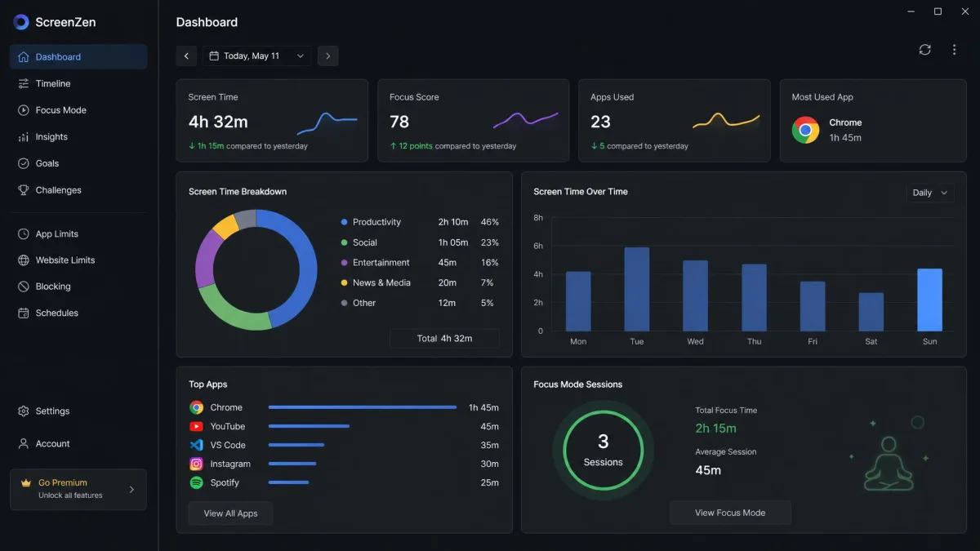980x551 pixels.
Task: Click the Apps Used value 23
Action: (x=600, y=122)
